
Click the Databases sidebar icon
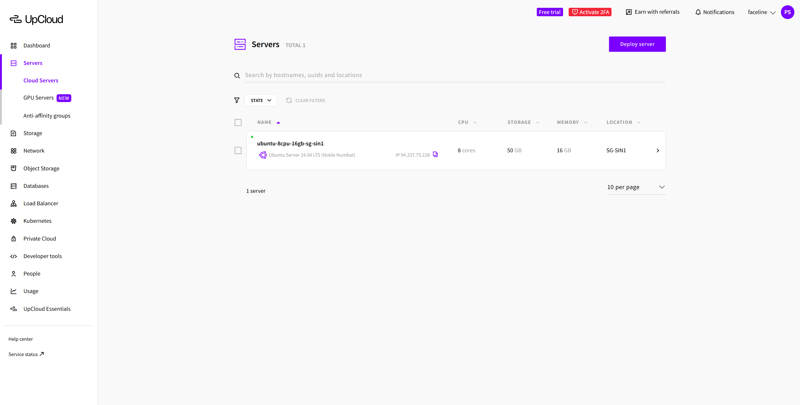pos(14,186)
